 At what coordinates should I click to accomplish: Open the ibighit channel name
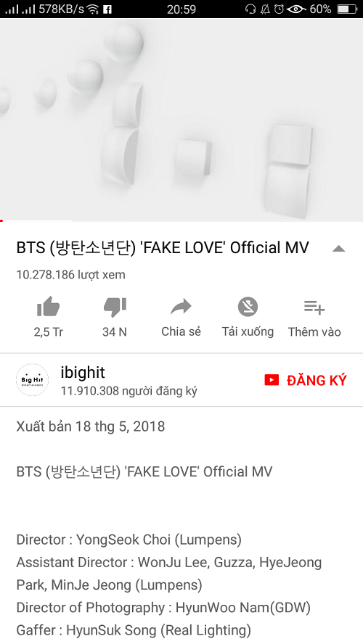83,372
